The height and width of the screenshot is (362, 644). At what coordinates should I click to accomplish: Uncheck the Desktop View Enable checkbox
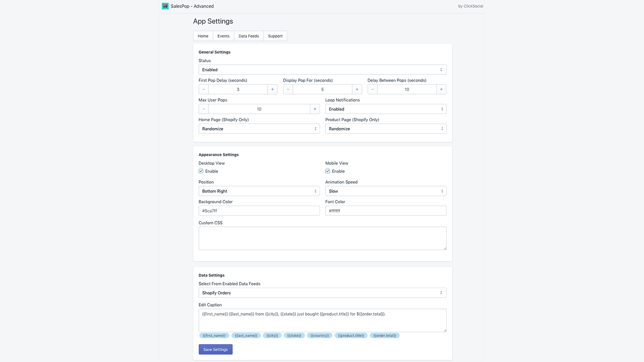(200, 171)
